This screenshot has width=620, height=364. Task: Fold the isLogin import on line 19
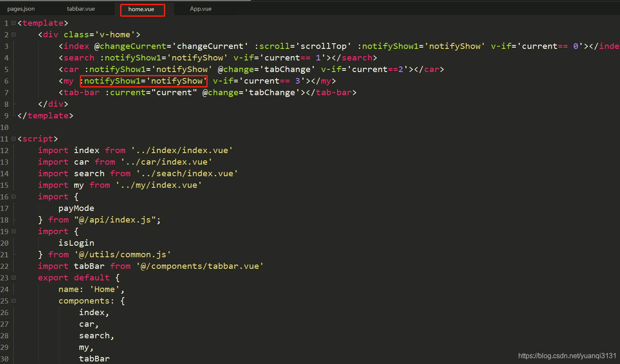pyautogui.click(x=14, y=232)
